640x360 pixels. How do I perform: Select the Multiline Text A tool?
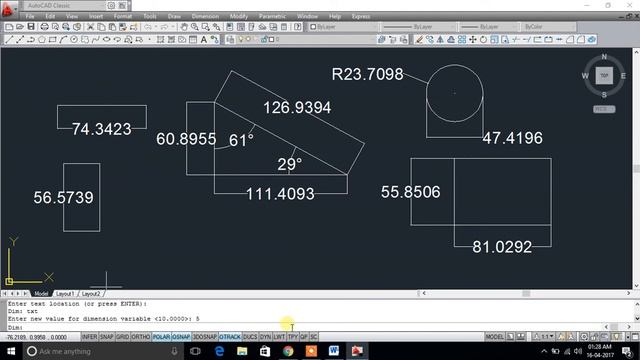203,40
